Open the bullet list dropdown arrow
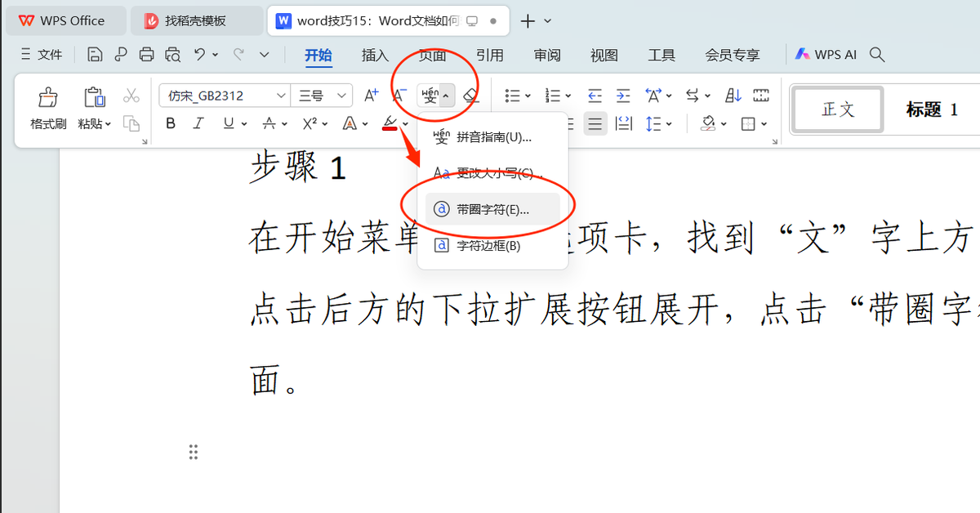The height and width of the screenshot is (513, 980). click(x=528, y=96)
